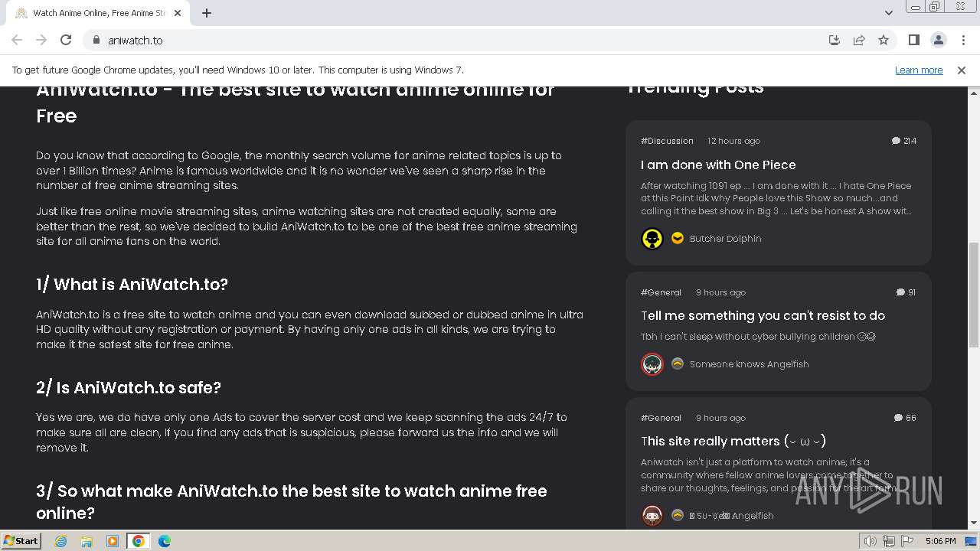Viewport: 980px width, 551px height.
Task: Click Show desktop button at taskbar end
Action: click(x=972, y=541)
